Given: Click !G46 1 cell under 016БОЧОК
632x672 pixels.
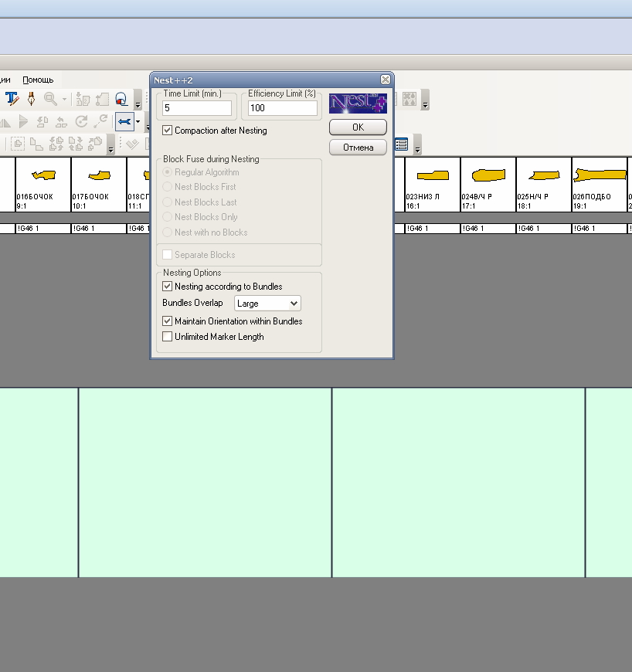Looking at the screenshot, I should click(42, 229).
